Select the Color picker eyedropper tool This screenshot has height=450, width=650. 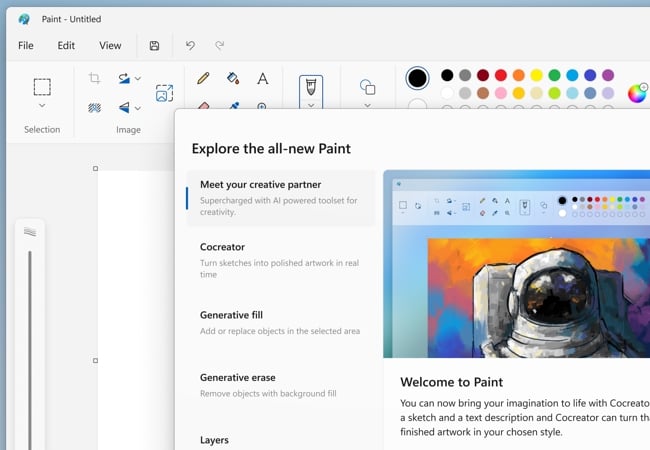234,105
